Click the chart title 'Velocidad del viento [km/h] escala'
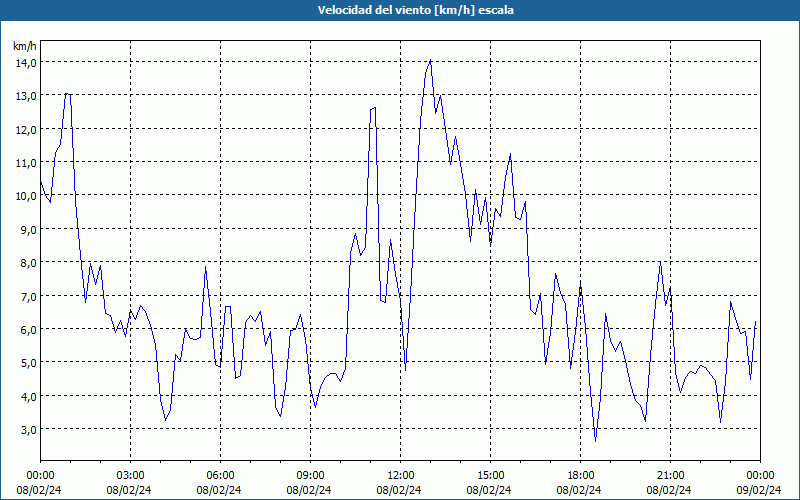 (415, 10)
